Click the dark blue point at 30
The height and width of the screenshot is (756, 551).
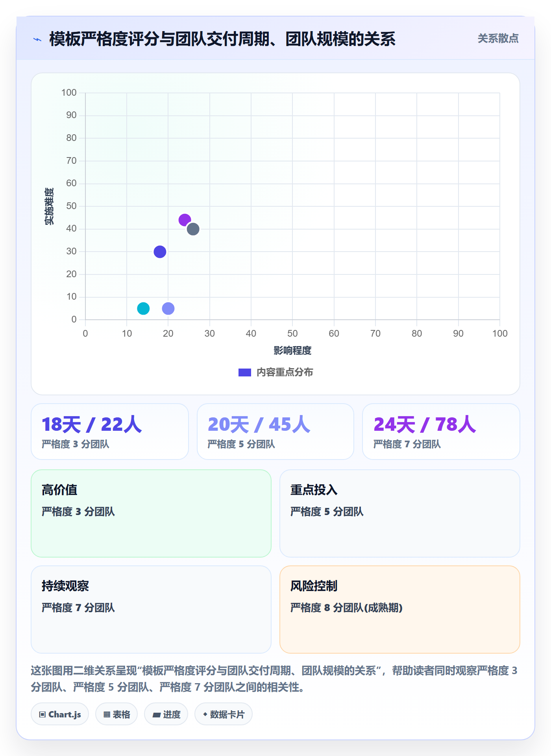(x=160, y=252)
